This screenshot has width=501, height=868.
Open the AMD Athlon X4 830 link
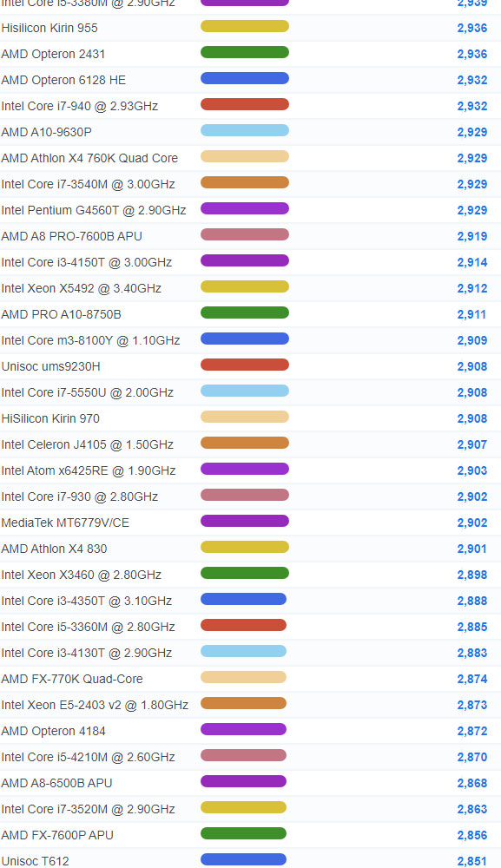(x=54, y=548)
